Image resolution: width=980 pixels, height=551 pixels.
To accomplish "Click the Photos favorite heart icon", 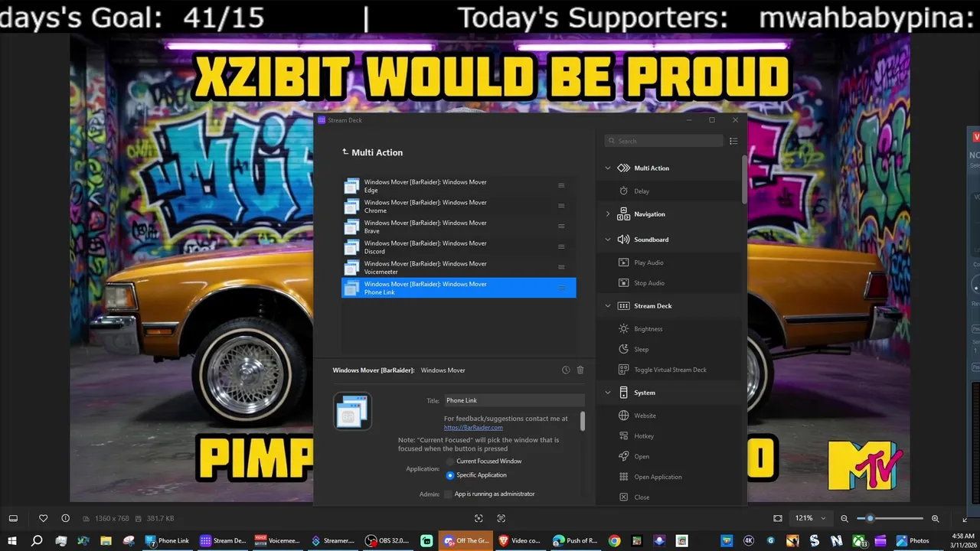I will click(44, 518).
